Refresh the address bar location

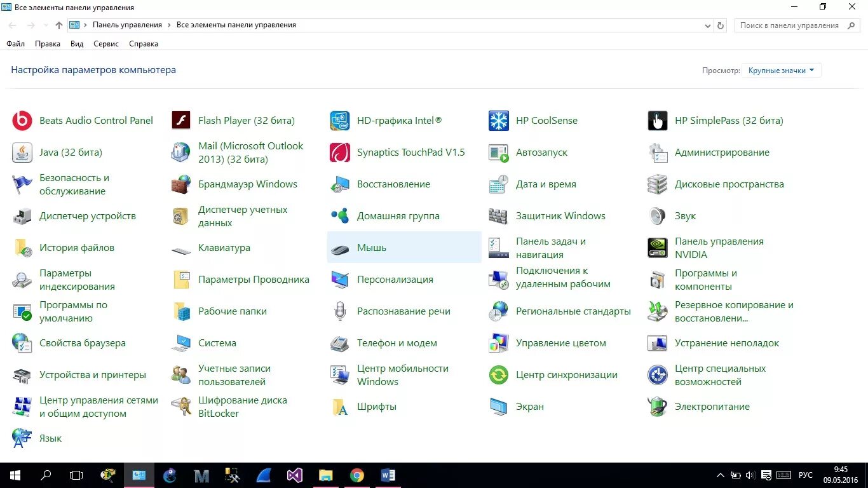[721, 25]
